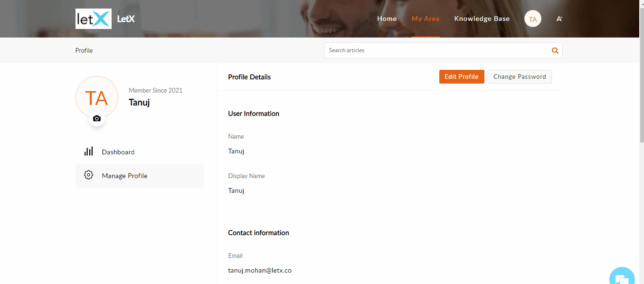Viewport: 644px width, 284px height.
Task: Open the Knowledge Base section
Action: [482, 19]
